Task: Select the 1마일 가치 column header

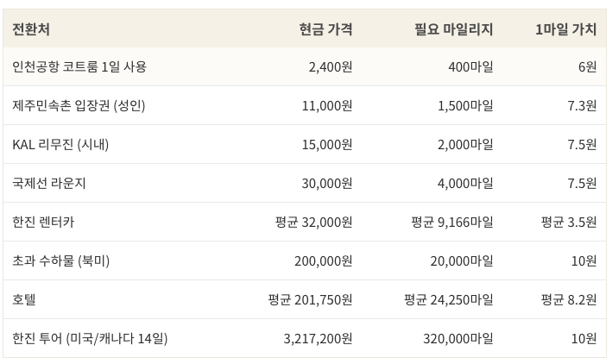Action: point(565,28)
